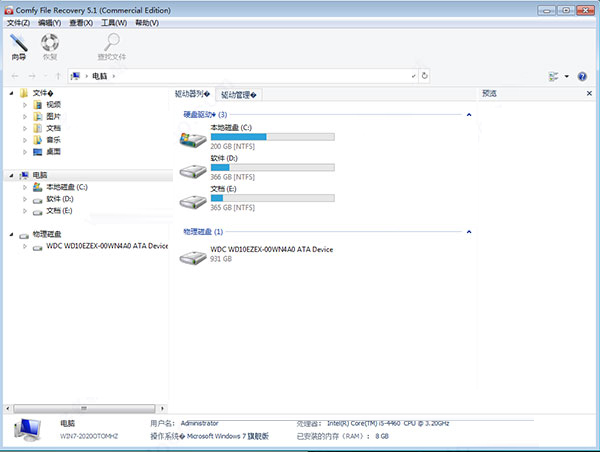600x452 pixels.
Task: Expand the 图片 tree node
Action: pos(25,116)
